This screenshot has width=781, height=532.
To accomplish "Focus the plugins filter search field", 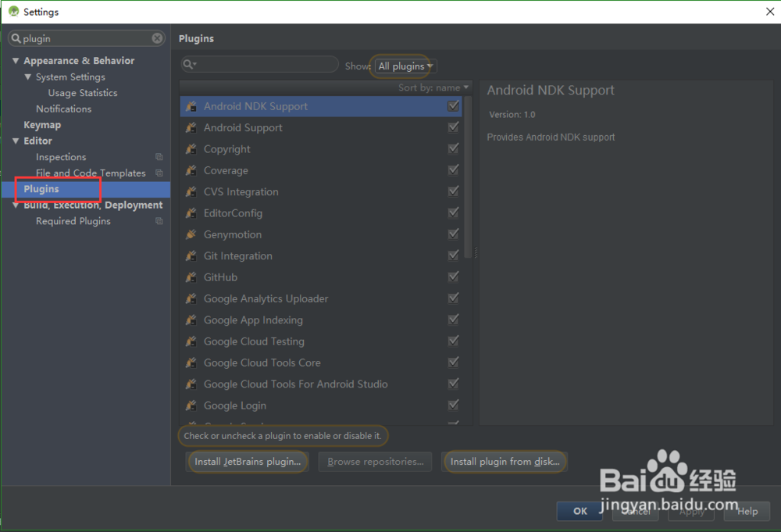I will coord(259,64).
